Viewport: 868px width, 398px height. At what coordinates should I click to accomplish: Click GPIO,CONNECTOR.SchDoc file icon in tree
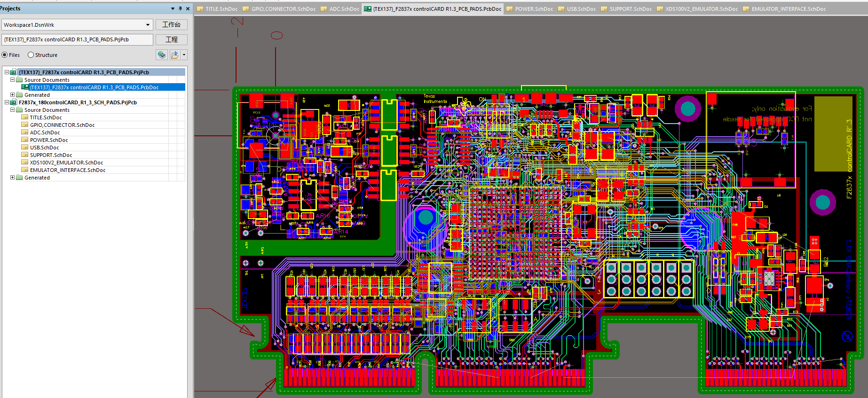[x=25, y=125]
